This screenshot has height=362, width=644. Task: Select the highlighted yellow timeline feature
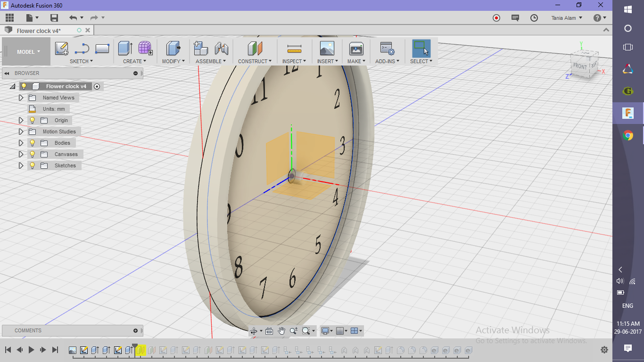(x=140, y=350)
